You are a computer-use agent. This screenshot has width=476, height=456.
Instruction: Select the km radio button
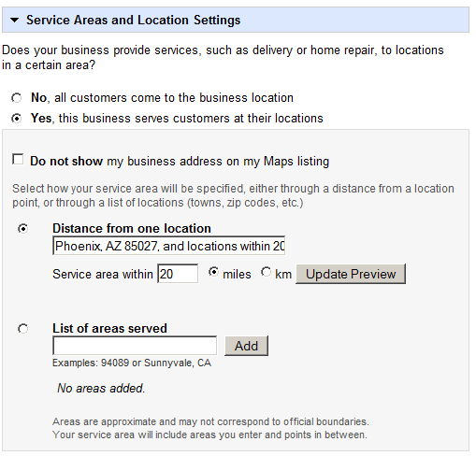pos(266,272)
